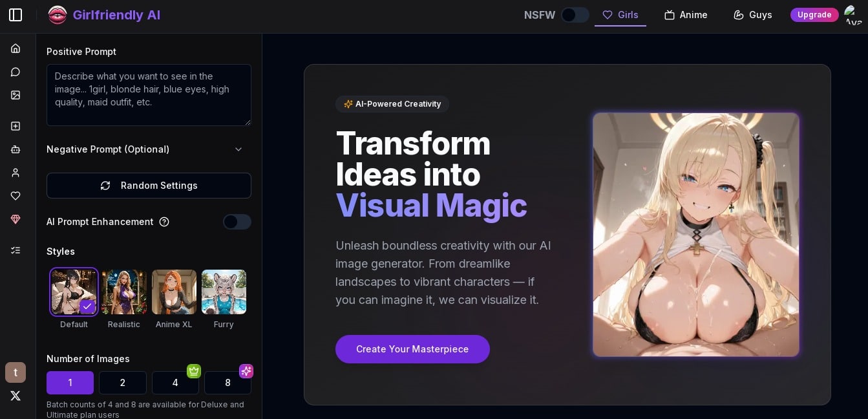Open the user avatar at top right
Screen dimensions: 868x419
coord(853,15)
